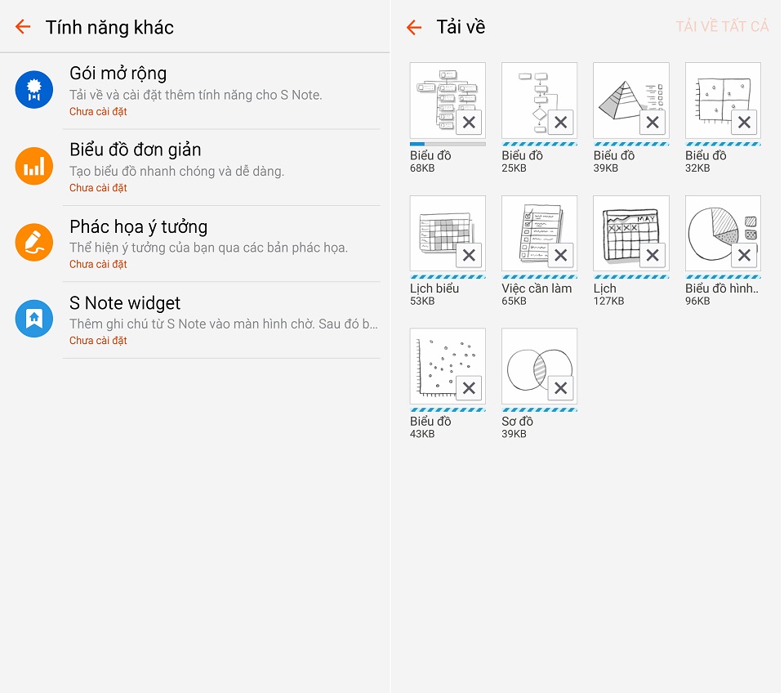Cancel the pyramid chart 39KB download
Viewport: 784px width, 693px height.
click(652, 123)
